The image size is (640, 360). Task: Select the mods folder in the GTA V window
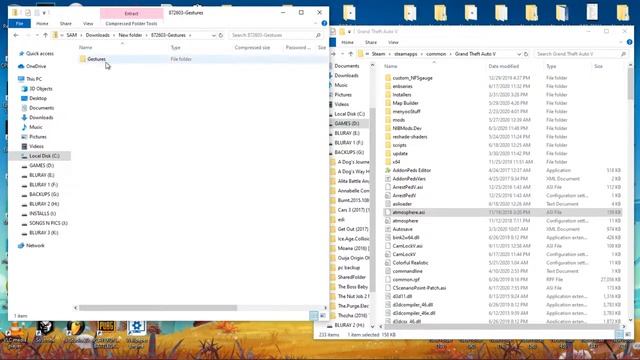click(398, 120)
